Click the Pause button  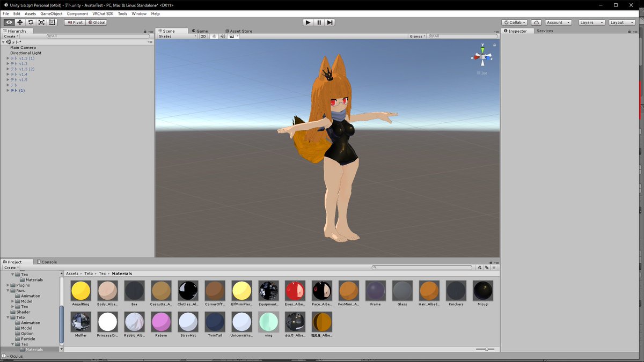pyautogui.click(x=319, y=23)
